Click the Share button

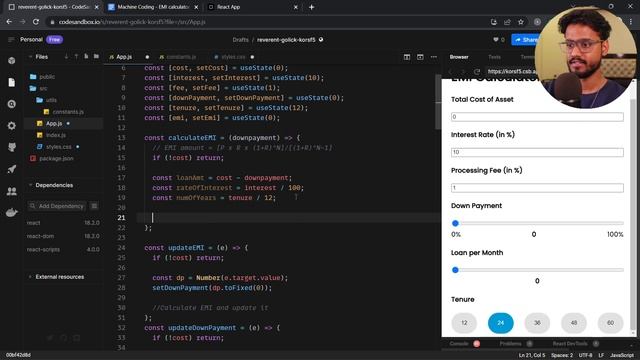526,40
